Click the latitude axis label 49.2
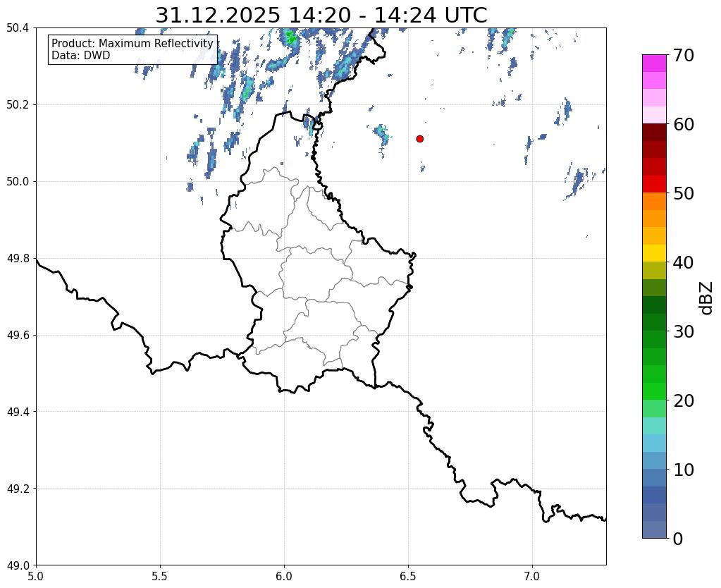 (x=18, y=489)
